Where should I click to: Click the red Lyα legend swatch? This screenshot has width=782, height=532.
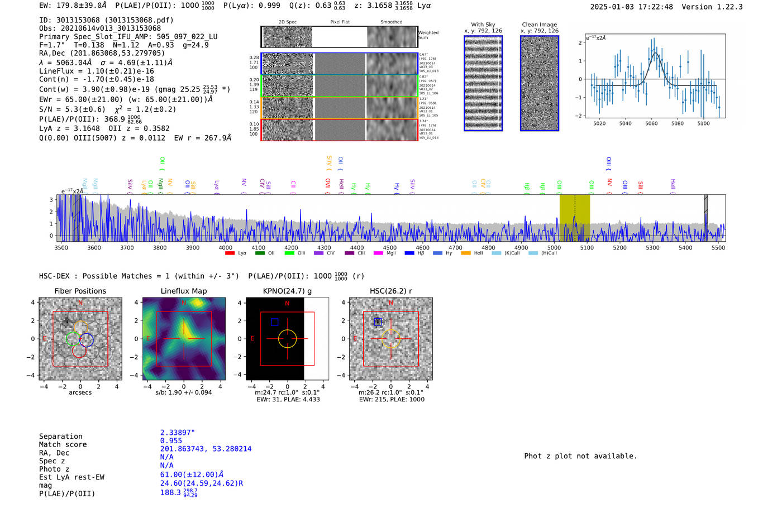click(230, 253)
